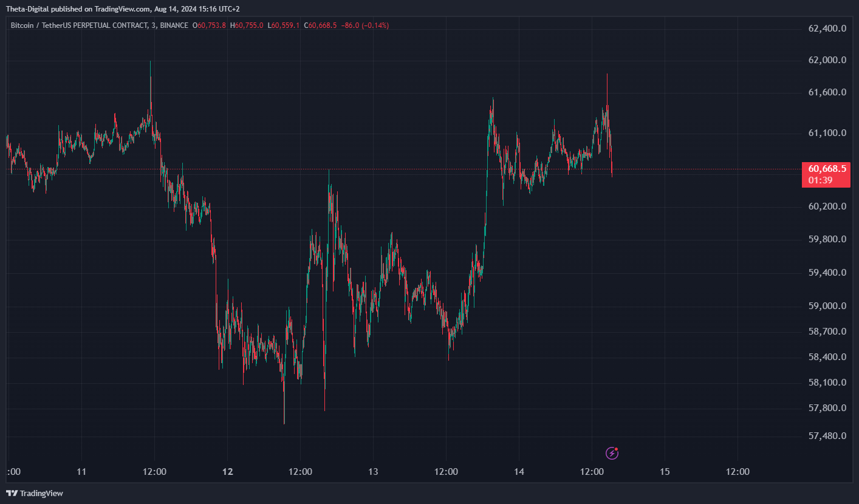Click the 57,800.0 price axis label
This screenshot has height=504, width=859.
click(827, 408)
